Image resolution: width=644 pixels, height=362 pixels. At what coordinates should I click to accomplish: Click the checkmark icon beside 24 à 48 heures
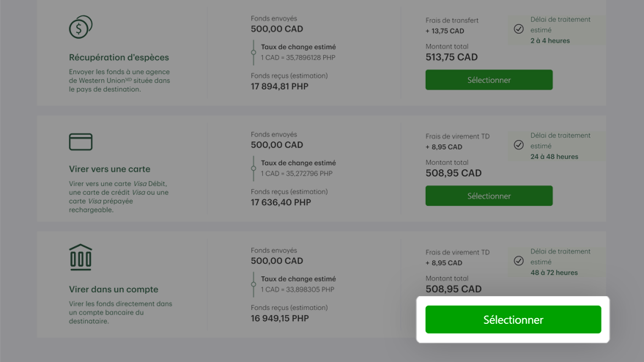tap(519, 144)
